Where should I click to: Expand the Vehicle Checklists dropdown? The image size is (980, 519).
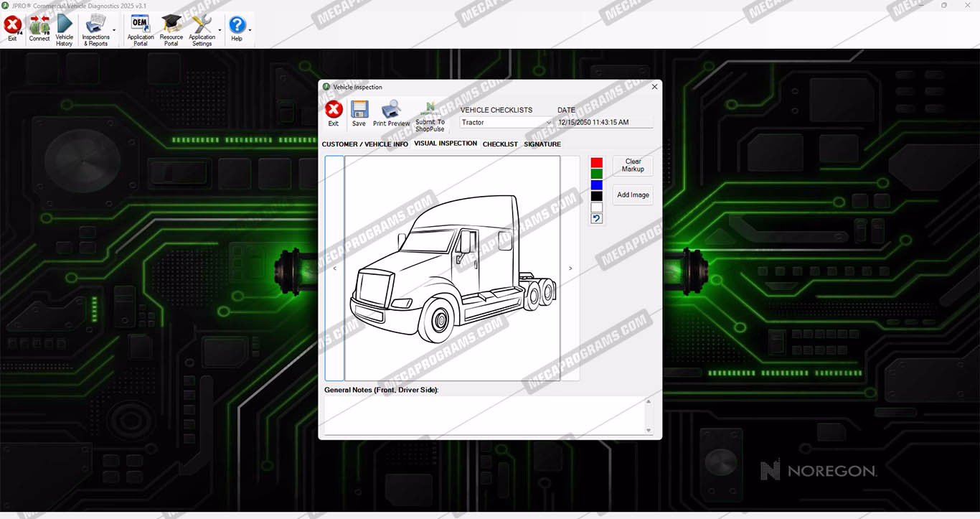(549, 123)
